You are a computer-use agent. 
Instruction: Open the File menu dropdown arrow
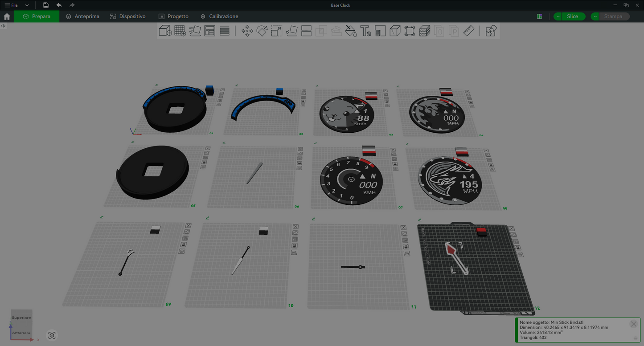[x=27, y=5]
